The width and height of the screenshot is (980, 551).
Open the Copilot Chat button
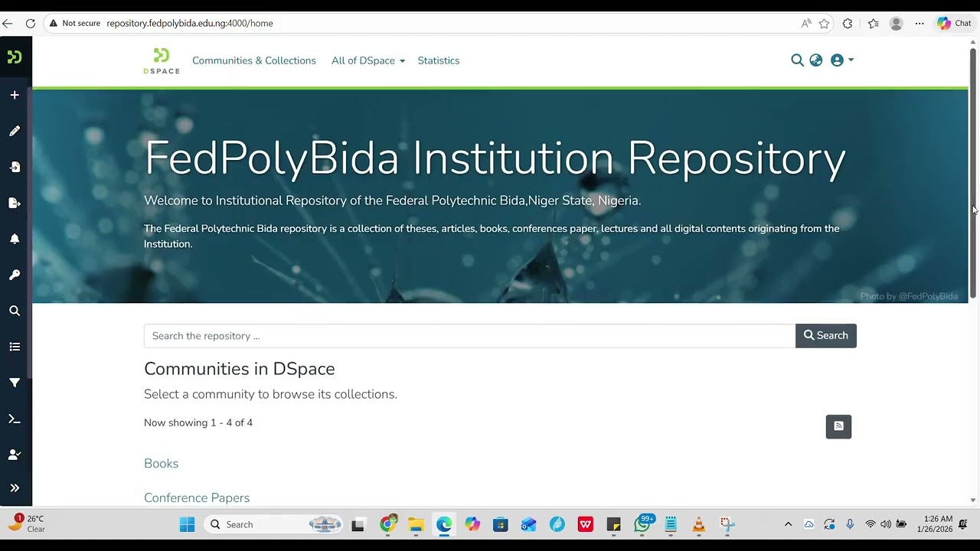(954, 24)
